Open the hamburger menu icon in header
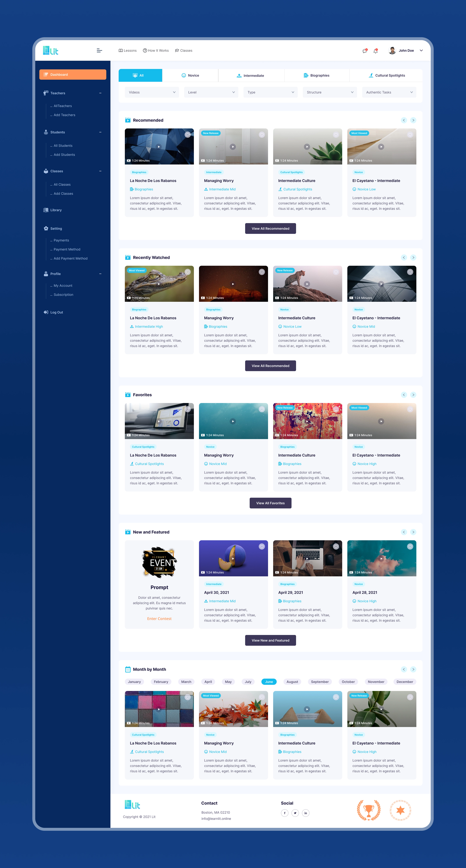The width and height of the screenshot is (466, 868). click(x=99, y=50)
